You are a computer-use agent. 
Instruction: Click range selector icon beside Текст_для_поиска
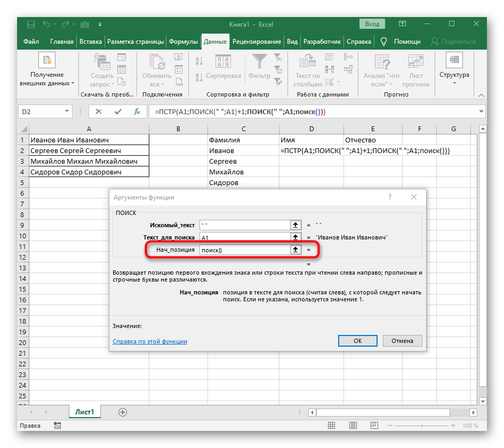(294, 237)
